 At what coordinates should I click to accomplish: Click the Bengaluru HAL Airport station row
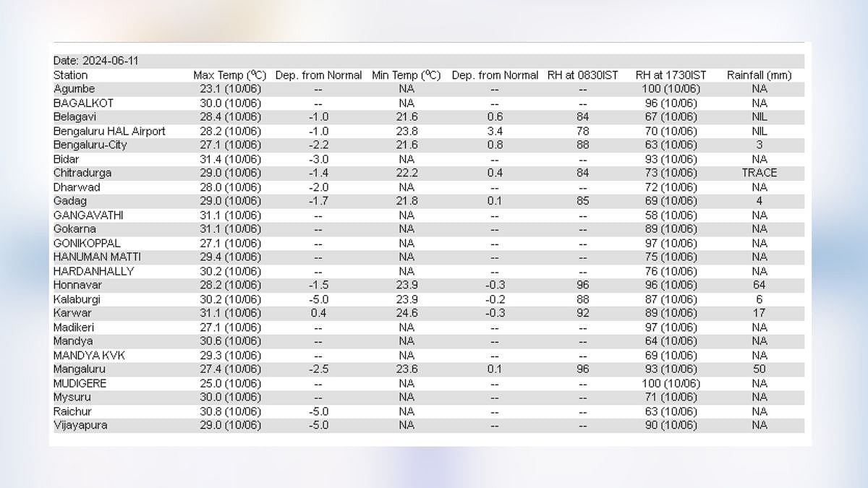109,131
